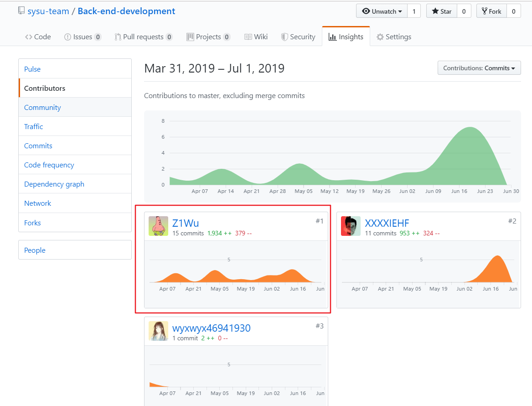This screenshot has width=532, height=406.
Task: Click the sysu-team organization link
Action: coord(48,11)
